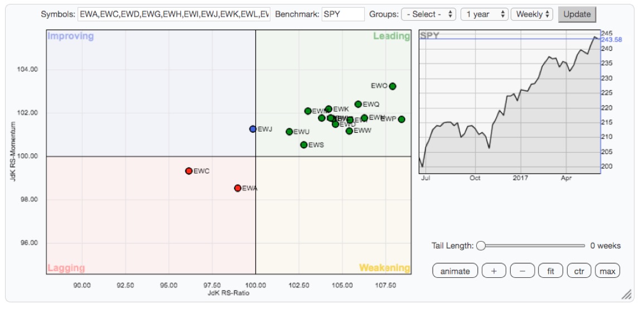Select the blue EWJ data point
This screenshot has height=309, width=644.
(253, 129)
